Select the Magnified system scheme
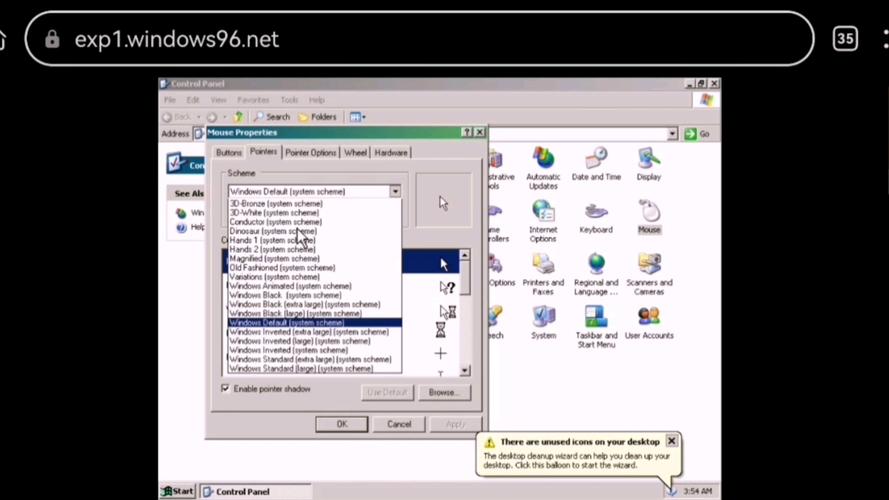This screenshot has width=889, height=500. (315, 259)
